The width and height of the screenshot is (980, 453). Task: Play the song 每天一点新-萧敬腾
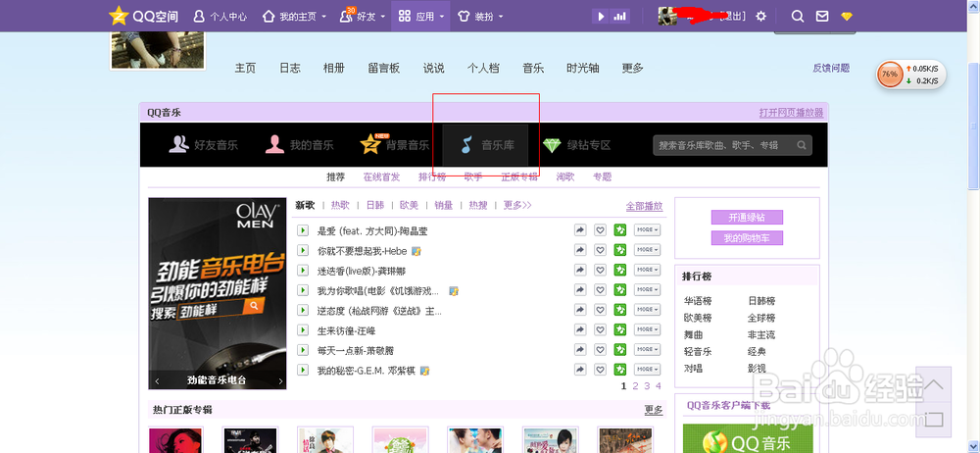point(303,350)
